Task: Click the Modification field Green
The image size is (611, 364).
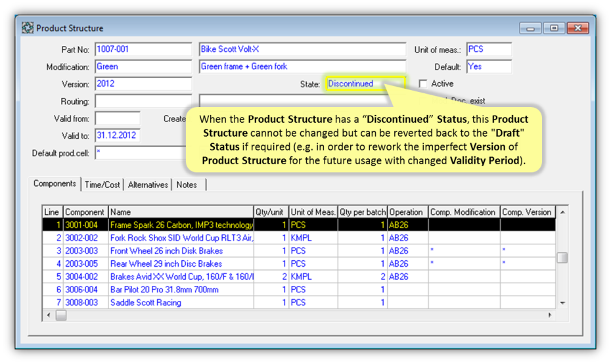Action: (x=143, y=66)
